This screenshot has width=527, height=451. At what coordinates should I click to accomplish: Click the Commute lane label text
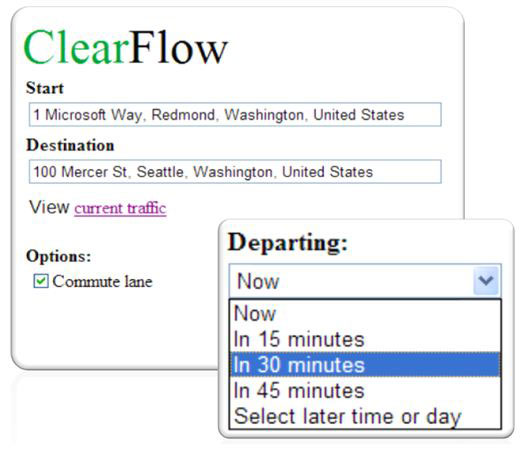tap(103, 281)
